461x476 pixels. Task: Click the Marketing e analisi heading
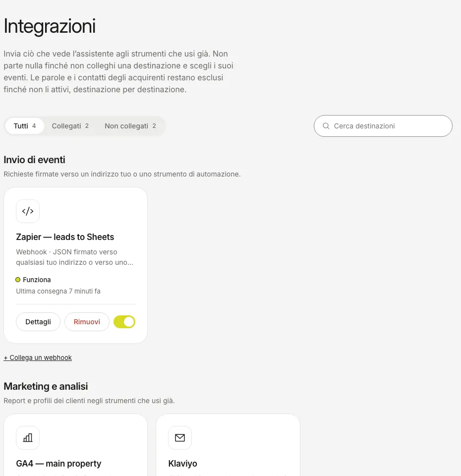point(46,386)
